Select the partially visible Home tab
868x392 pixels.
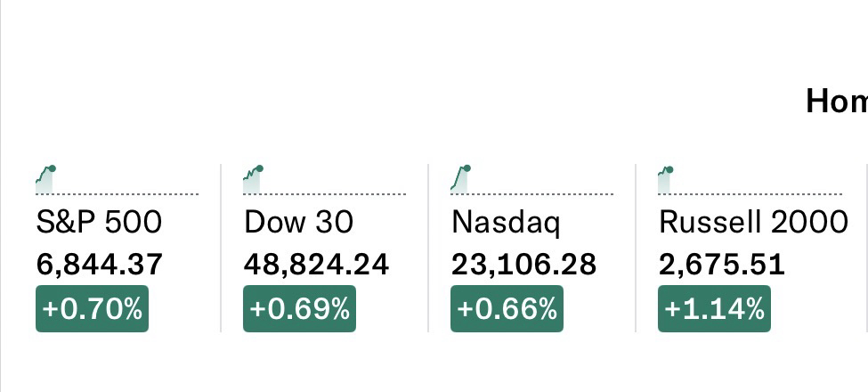pos(836,102)
